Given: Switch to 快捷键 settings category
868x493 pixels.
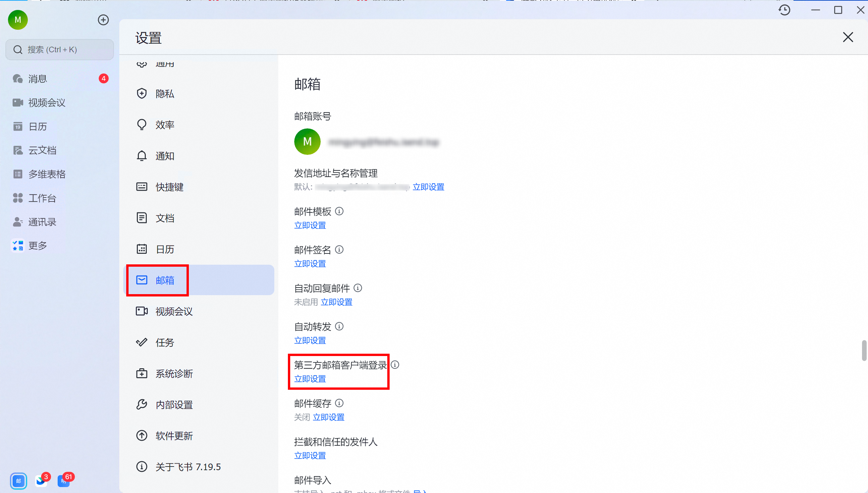Looking at the screenshot, I should click(169, 187).
